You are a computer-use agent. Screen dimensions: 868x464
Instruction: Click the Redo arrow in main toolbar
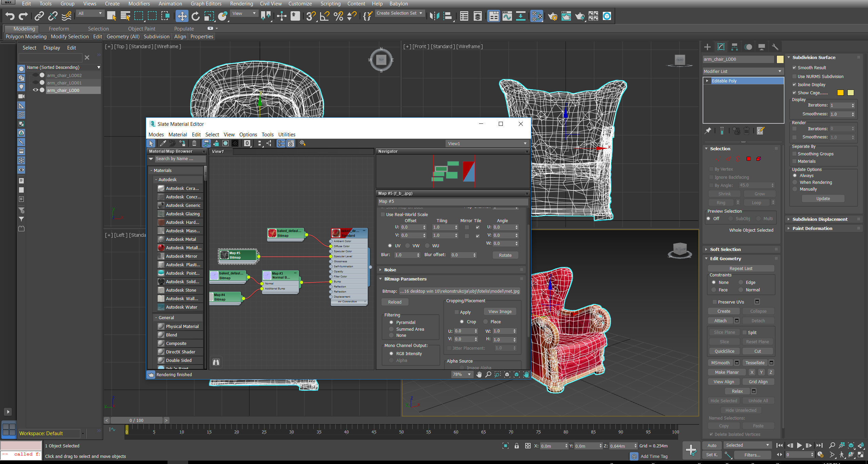point(23,16)
